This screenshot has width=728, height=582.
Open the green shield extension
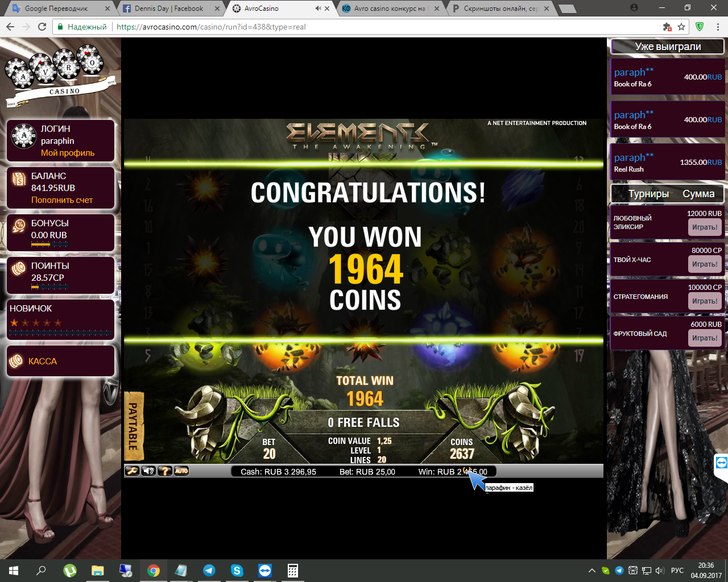click(x=700, y=27)
